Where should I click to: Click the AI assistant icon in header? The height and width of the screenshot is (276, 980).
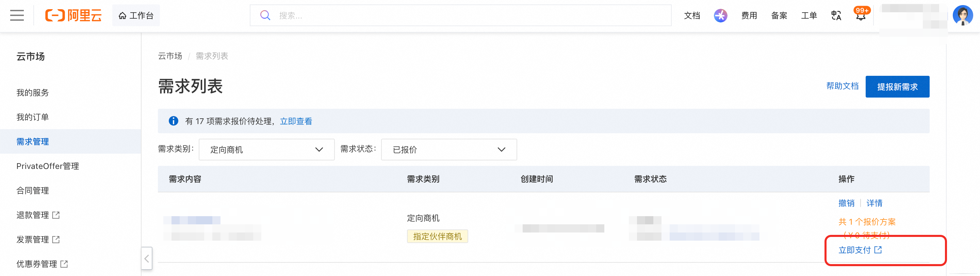pos(720,16)
